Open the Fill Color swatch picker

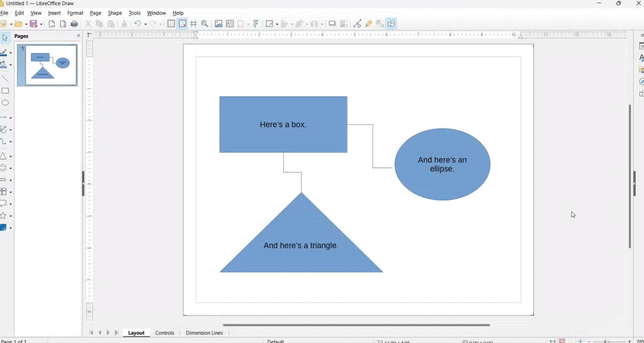[x=11, y=227]
